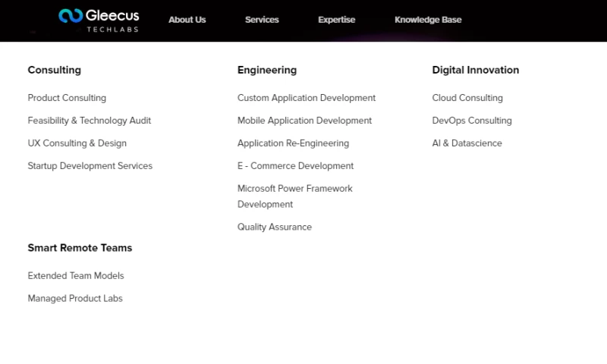
Task: Click Managed Product Labs link
Action: click(75, 299)
